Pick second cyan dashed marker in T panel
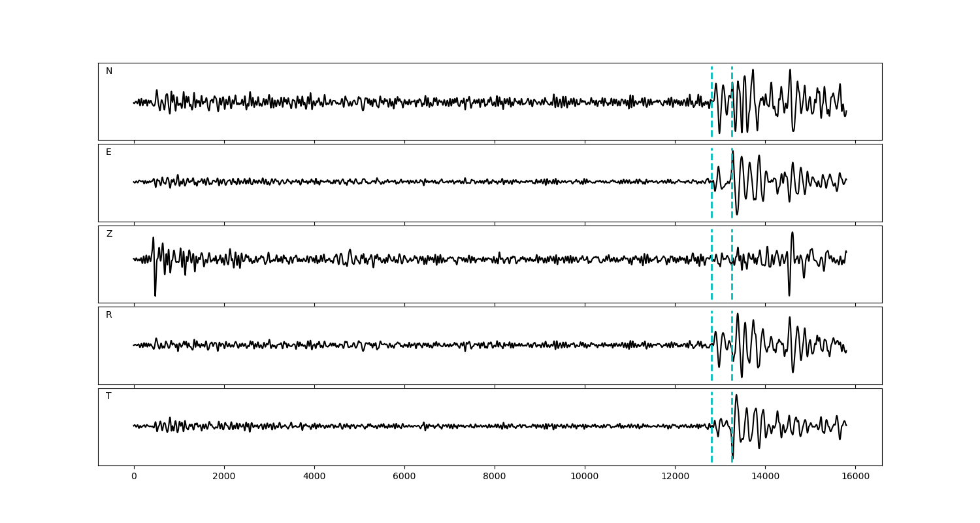 (732, 412)
